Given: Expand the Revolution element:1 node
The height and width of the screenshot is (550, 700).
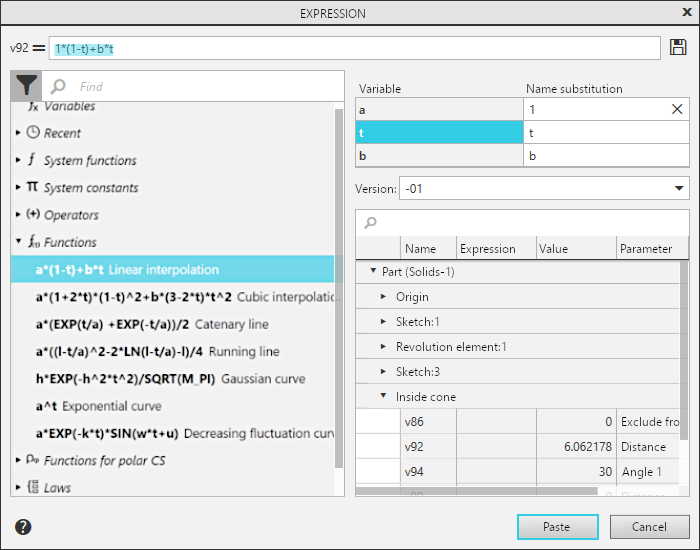Looking at the screenshot, I should tap(383, 347).
